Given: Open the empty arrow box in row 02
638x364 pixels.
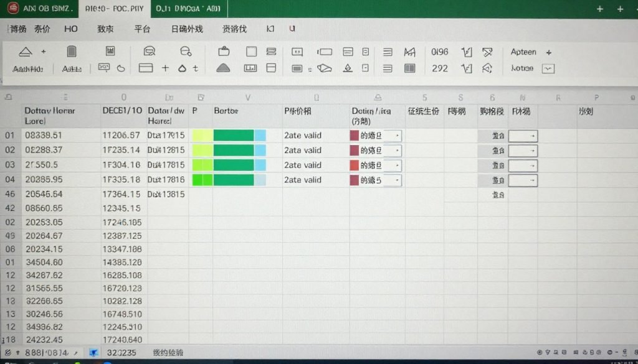Looking at the screenshot, I should pyautogui.click(x=523, y=151).
